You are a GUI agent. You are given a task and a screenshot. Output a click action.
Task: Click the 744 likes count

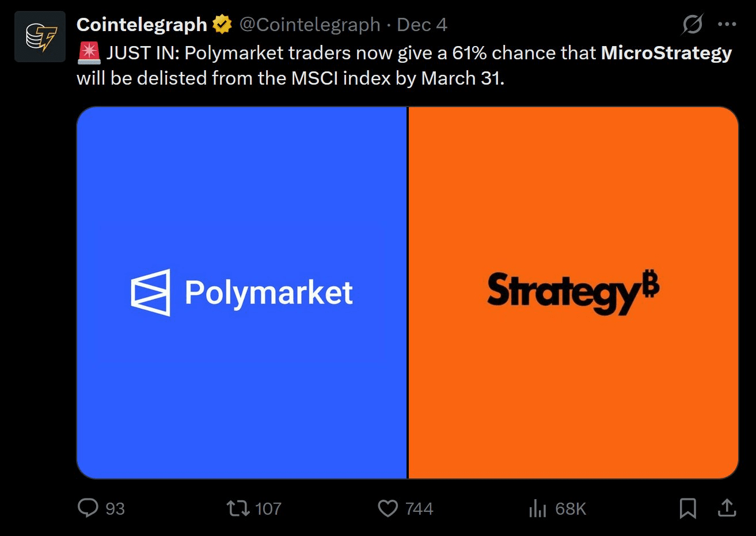(x=419, y=509)
